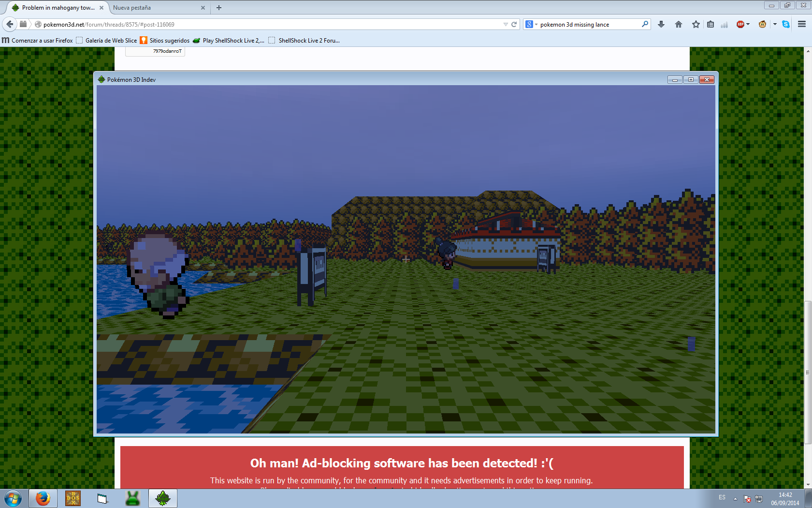The width and height of the screenshot is (812, 508).
Task: Open the tab groups icon beside the back button
Action: pyautogui.click(x=23, y=24)
